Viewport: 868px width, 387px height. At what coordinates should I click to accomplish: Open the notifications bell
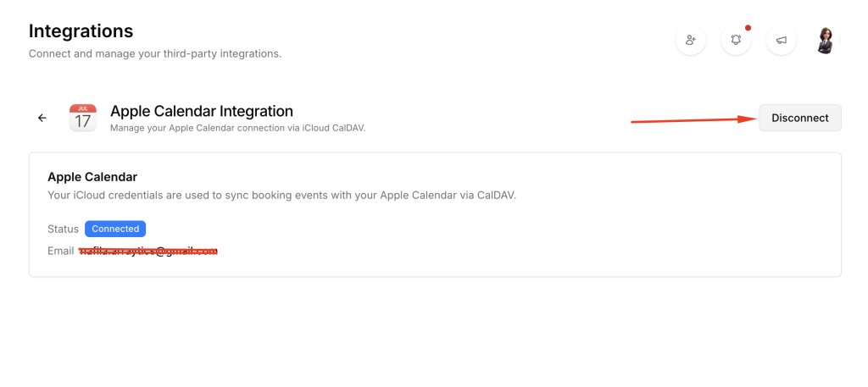tap(736, 40)
